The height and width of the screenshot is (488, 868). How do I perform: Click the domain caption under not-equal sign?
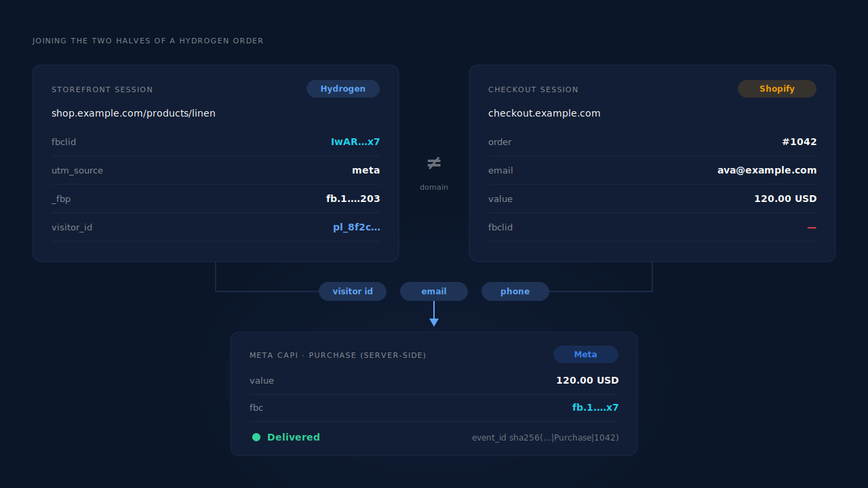click(434, 187)
